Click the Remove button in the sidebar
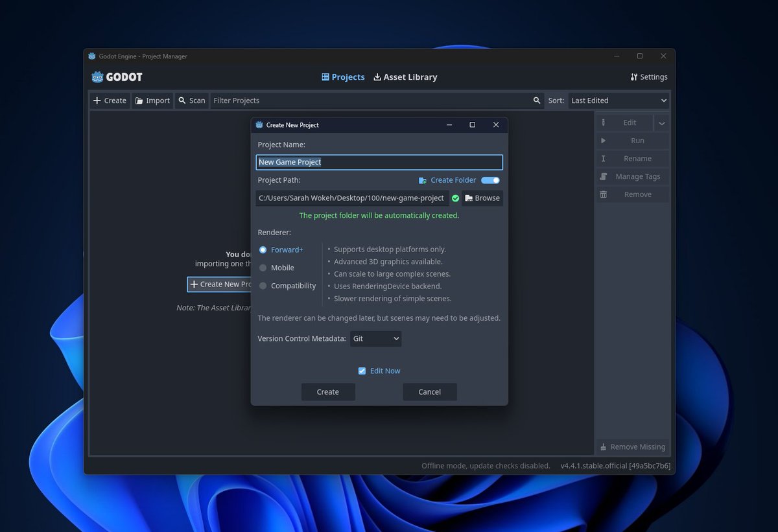778x532 pixels. pos(632,194)
